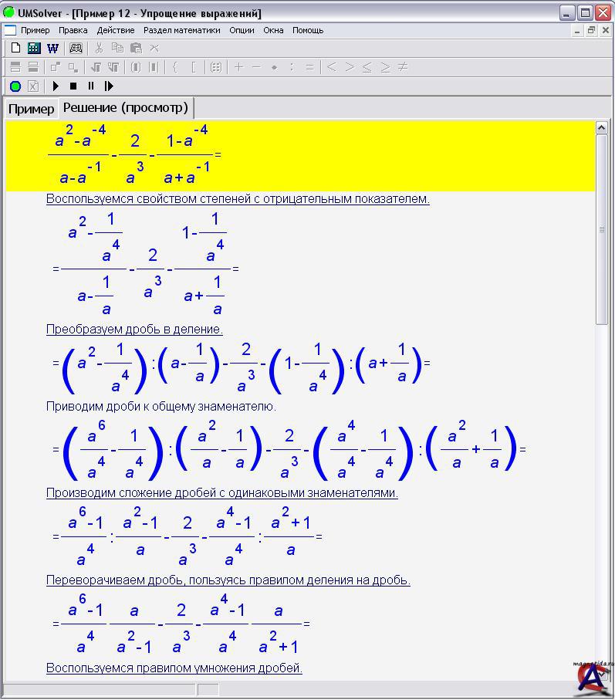Image resolution: width=615 pixels, height=700 pixels.
Task: Open the Раздел математики menu
Action: [x=181, y=30]
